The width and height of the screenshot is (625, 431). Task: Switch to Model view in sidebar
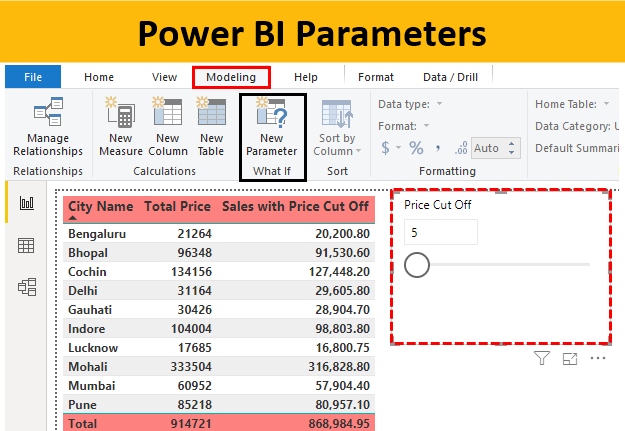pos(27,287)
